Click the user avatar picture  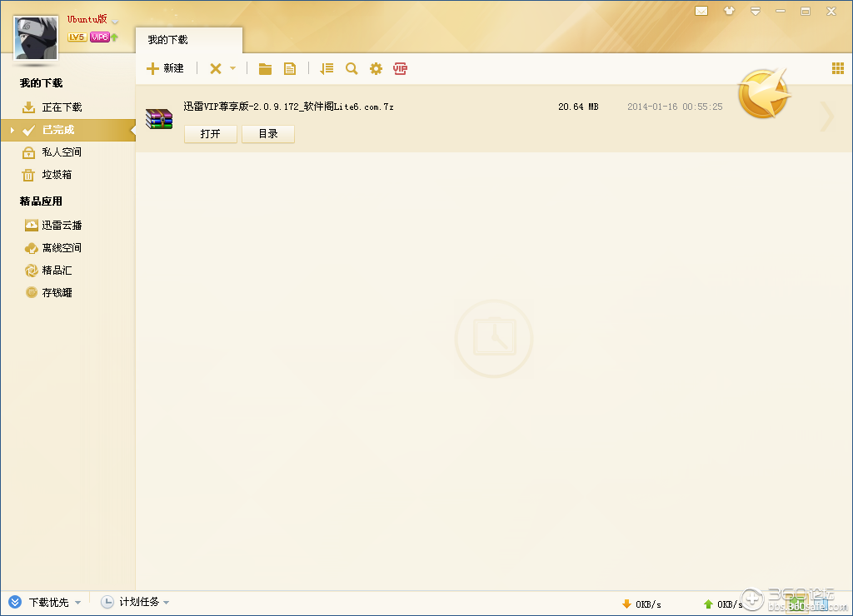[36, 37]
